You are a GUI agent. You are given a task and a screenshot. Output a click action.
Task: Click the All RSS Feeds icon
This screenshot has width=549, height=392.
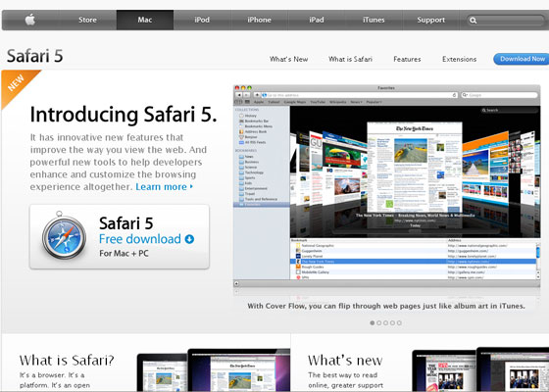coord(241,142)
